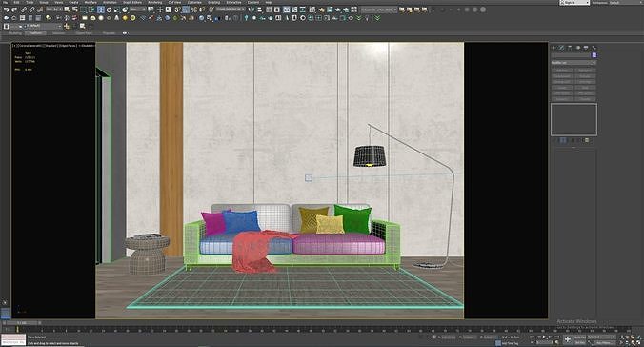Open the Schematic View icon
The image size is (644, 347).
pyautogui.click(x=303, y=9)
